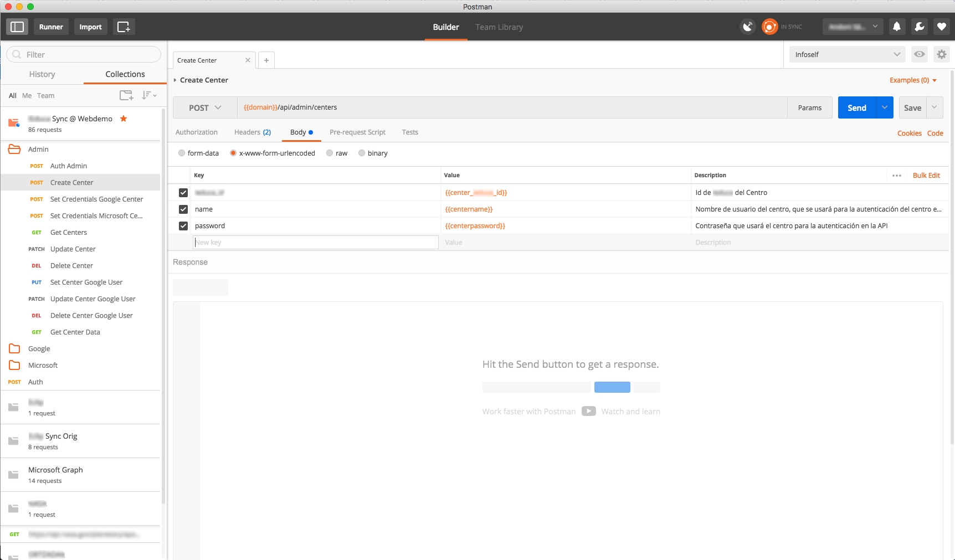
Task: Click the Save button
Action: (913, 107)
